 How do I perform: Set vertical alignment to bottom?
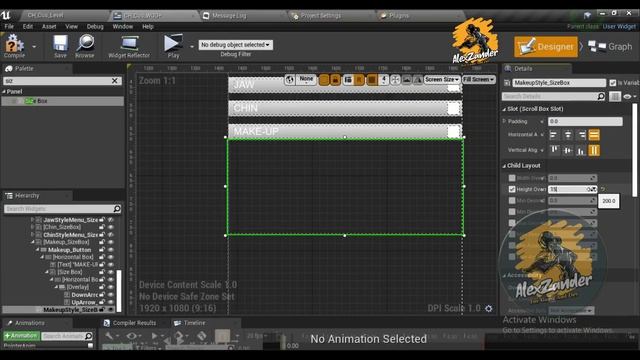pyautogui.click(x=581, y=150)
